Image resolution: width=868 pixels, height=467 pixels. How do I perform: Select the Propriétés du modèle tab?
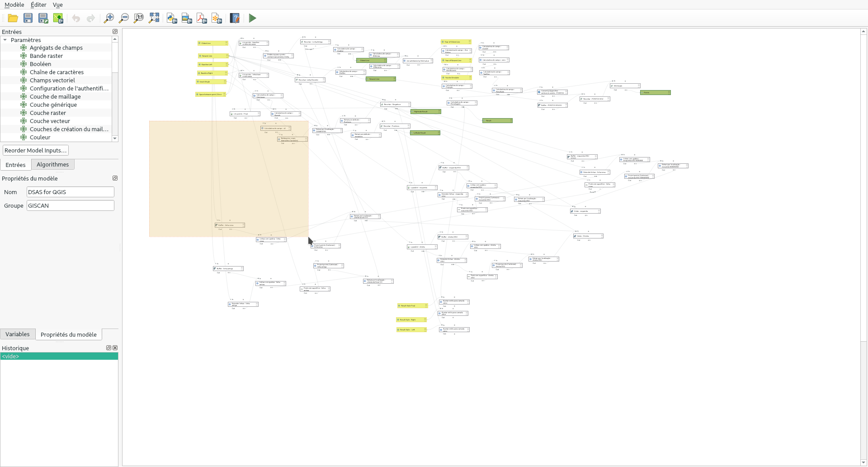click(x=69, y=334)
